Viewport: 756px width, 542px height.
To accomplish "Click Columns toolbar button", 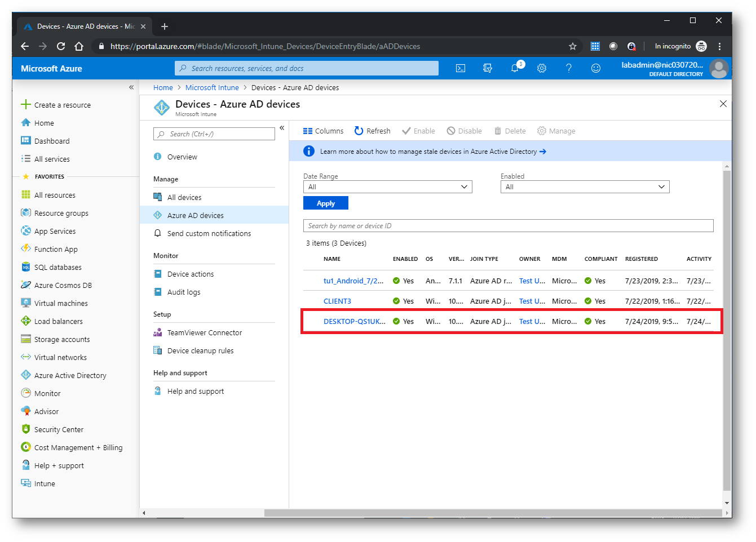I will coord(323,131).
